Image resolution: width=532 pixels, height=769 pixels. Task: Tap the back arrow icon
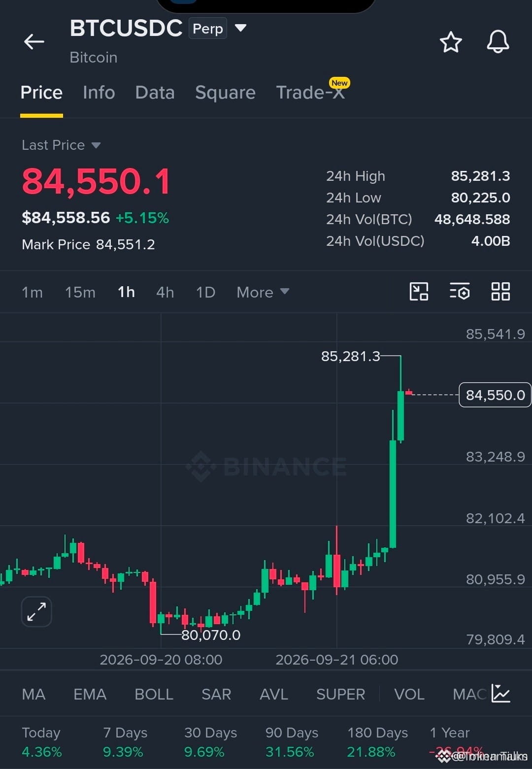34,42
